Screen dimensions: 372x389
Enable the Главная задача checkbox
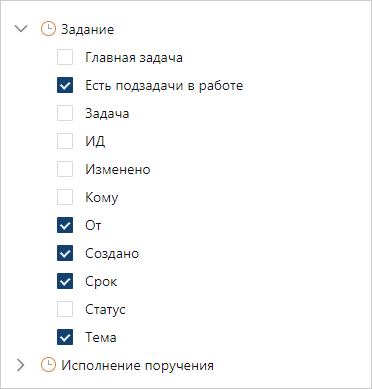pos(65,57)
